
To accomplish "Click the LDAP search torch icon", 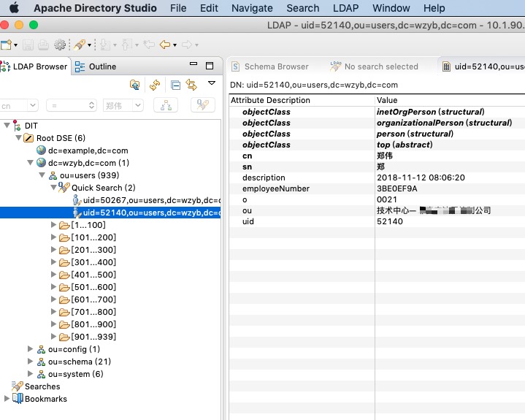I will point(80,45).
